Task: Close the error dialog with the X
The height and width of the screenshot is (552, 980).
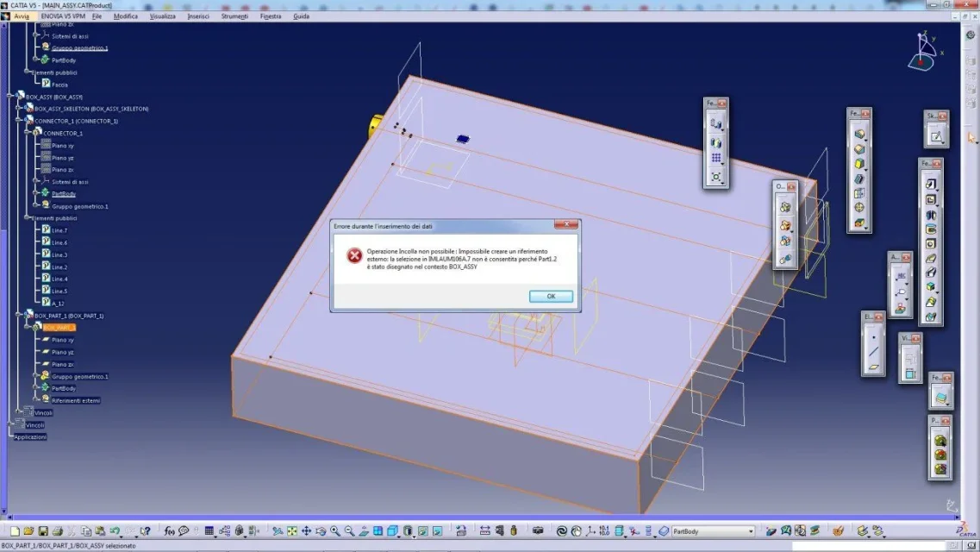Action: (565, 225)
